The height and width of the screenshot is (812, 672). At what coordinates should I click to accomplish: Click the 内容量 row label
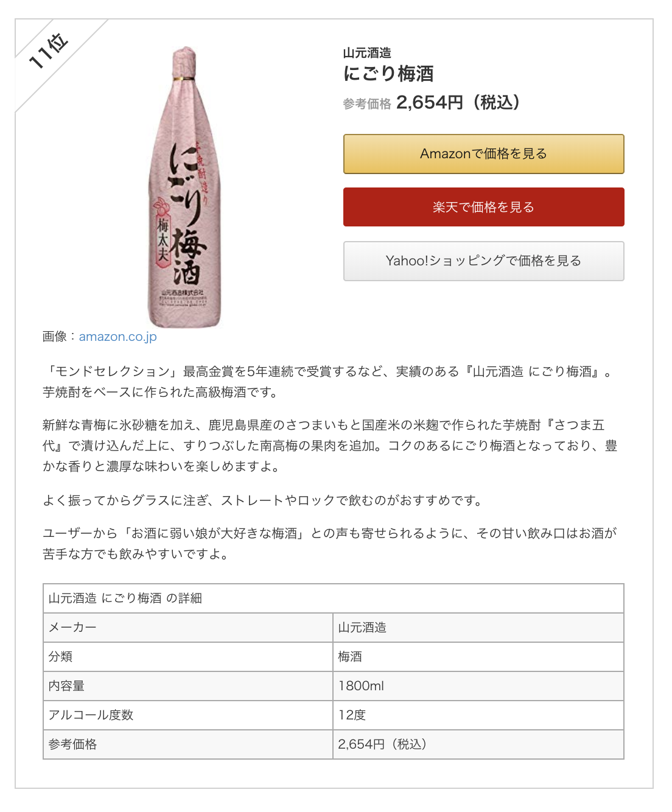[188, 686]
